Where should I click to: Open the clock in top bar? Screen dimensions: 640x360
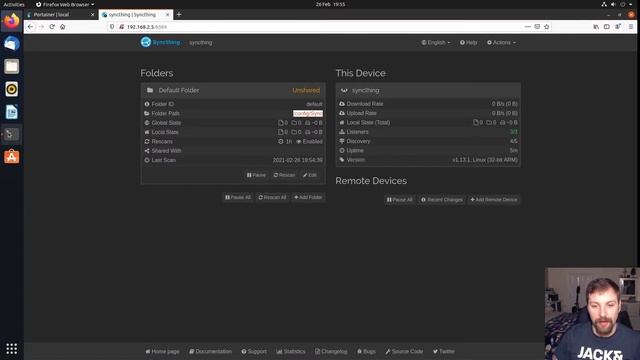[x=330, y=4]
